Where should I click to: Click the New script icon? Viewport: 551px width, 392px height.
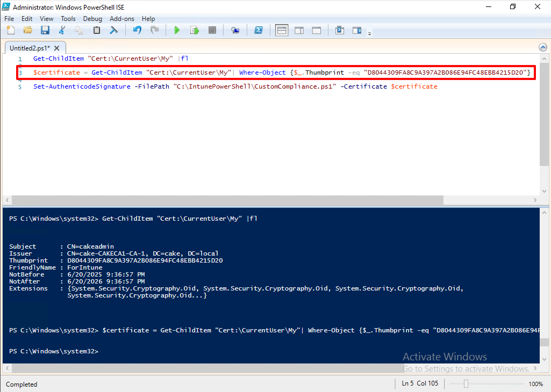[11, 30]
